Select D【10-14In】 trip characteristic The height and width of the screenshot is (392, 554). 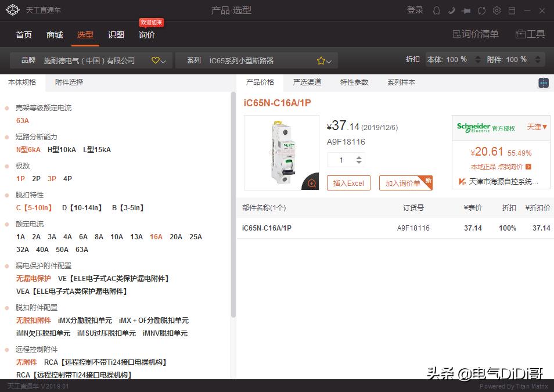(x=82, y=207)
